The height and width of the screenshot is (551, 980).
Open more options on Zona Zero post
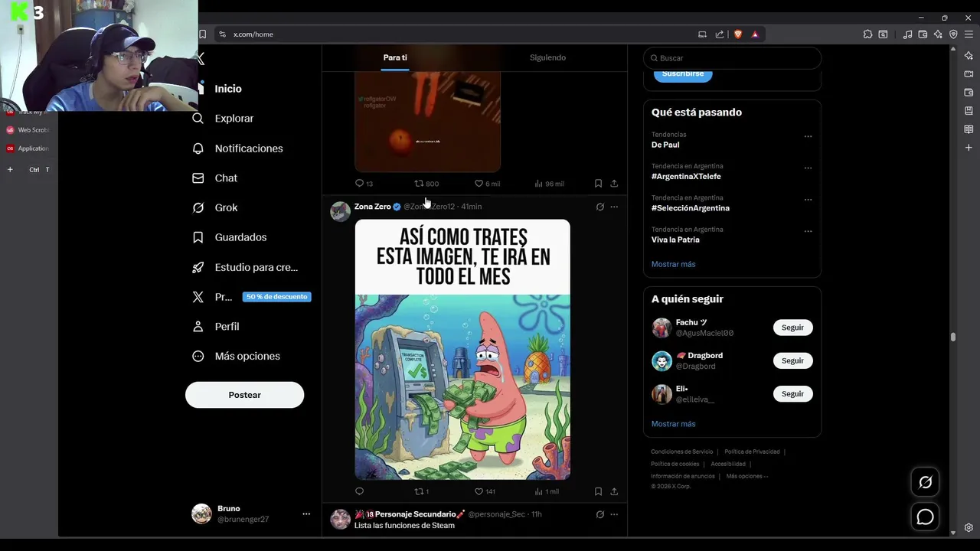(x=614, y=207)
